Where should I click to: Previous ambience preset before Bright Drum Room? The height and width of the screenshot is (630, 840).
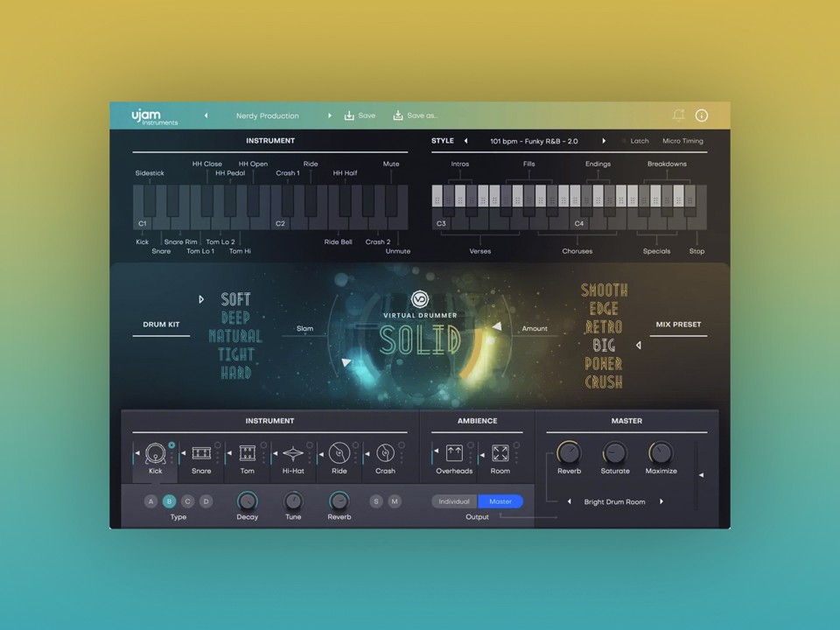coord(569,502)
